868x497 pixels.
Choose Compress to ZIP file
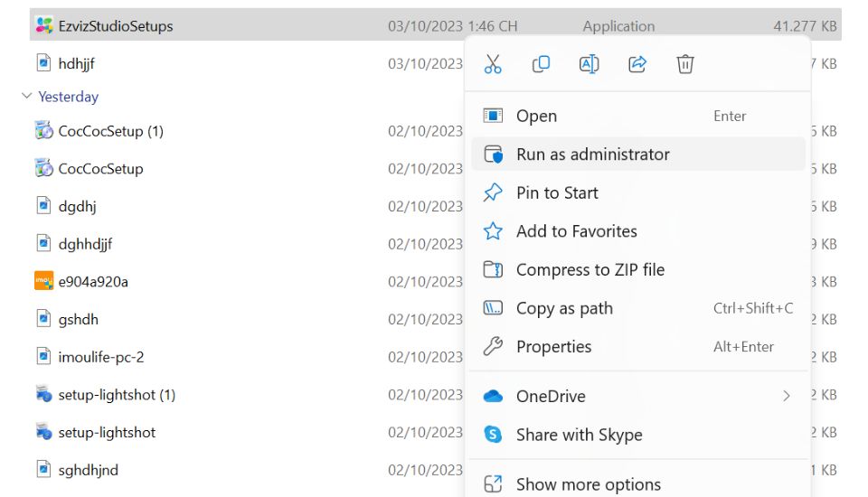click(590, 269)
